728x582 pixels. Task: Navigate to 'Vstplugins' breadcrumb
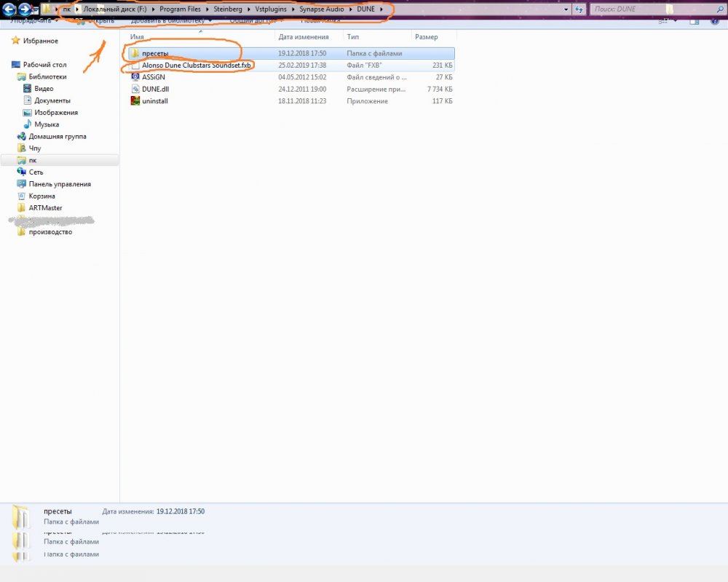click(271, 9)
